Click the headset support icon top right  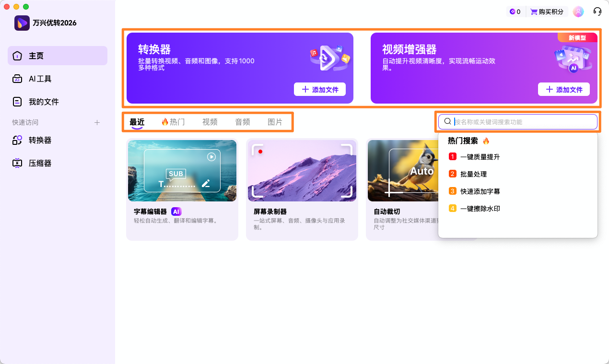(597, 11)
